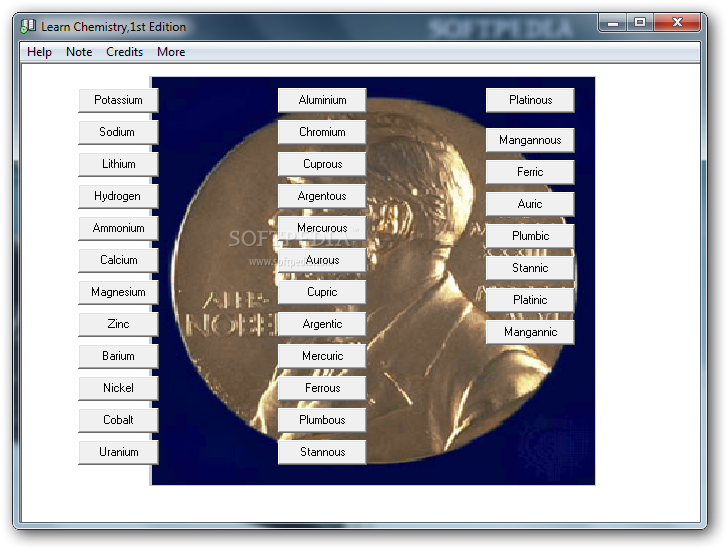
Task: Select the Ammonium button
Action: point(118,228)
